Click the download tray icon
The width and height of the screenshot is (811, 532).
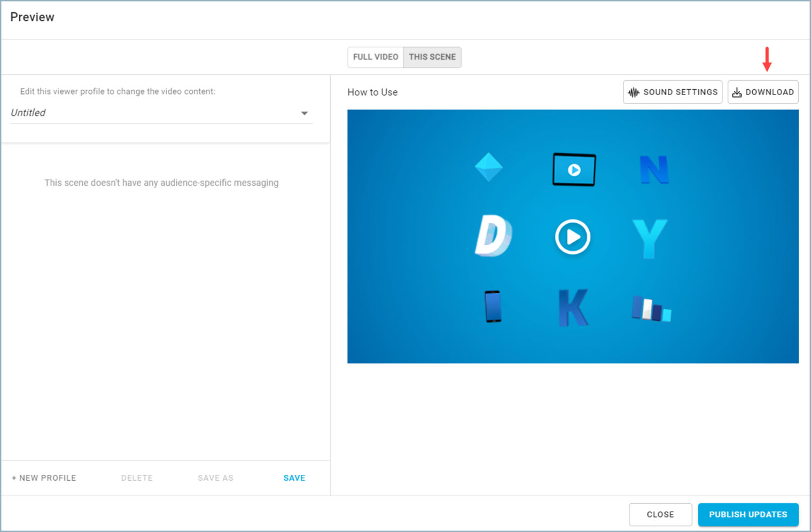coord(737,92)
